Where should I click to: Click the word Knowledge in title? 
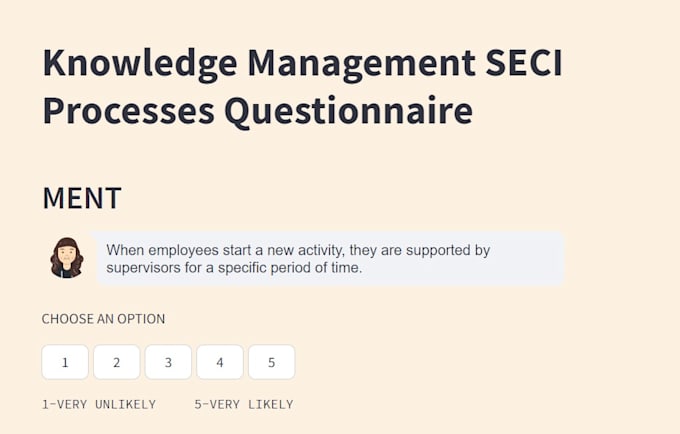(x=140, y=64)
